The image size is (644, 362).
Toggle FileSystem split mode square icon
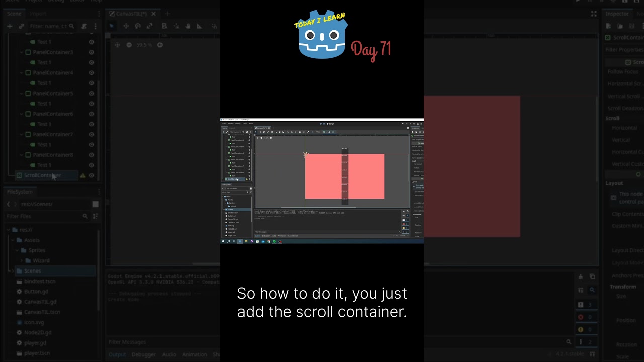[95, 204]
